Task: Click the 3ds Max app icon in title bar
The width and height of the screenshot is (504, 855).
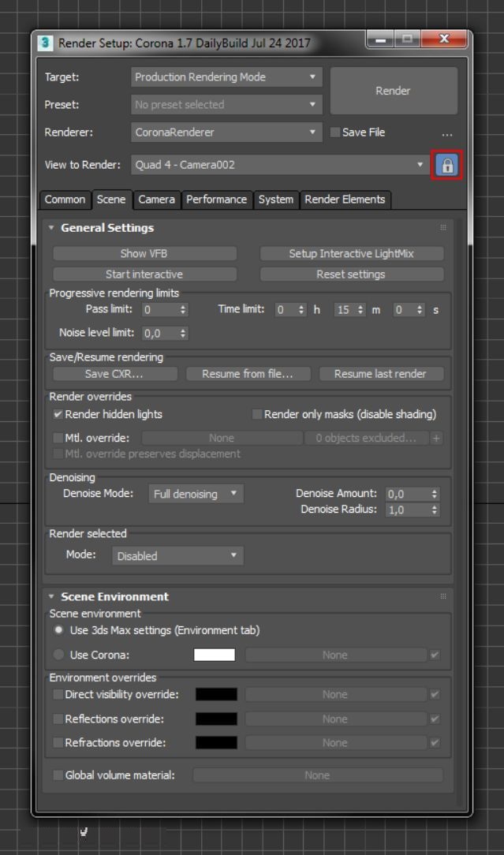Action: 45,43
